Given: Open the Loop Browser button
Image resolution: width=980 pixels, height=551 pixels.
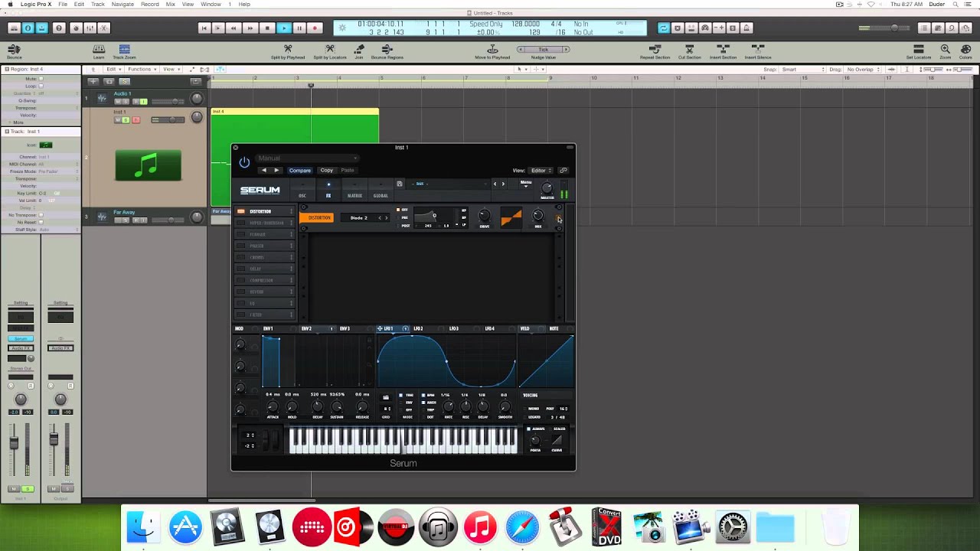Looking at the screenshot, I should 952,28.
